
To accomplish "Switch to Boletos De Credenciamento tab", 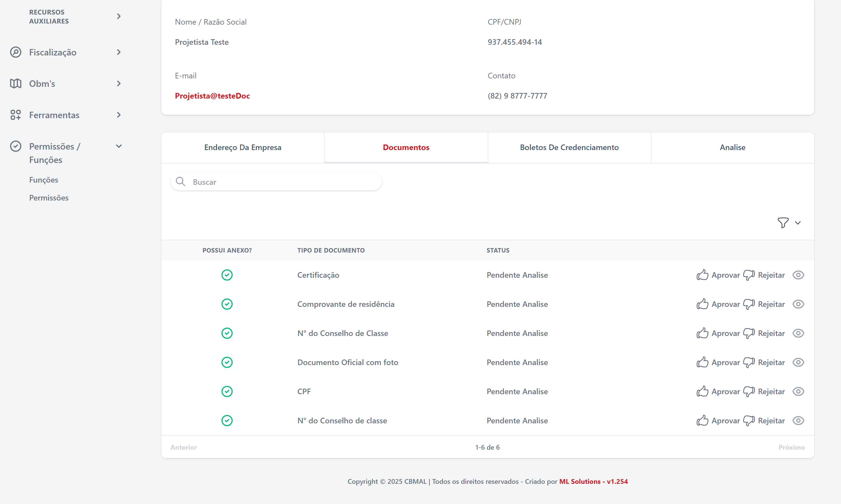I will [569, 147].
